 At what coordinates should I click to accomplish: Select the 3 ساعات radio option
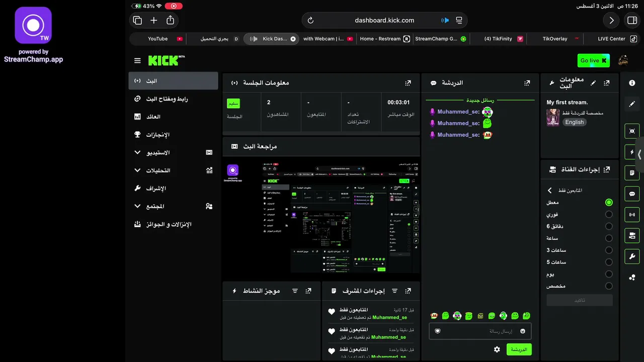[609, 250]
